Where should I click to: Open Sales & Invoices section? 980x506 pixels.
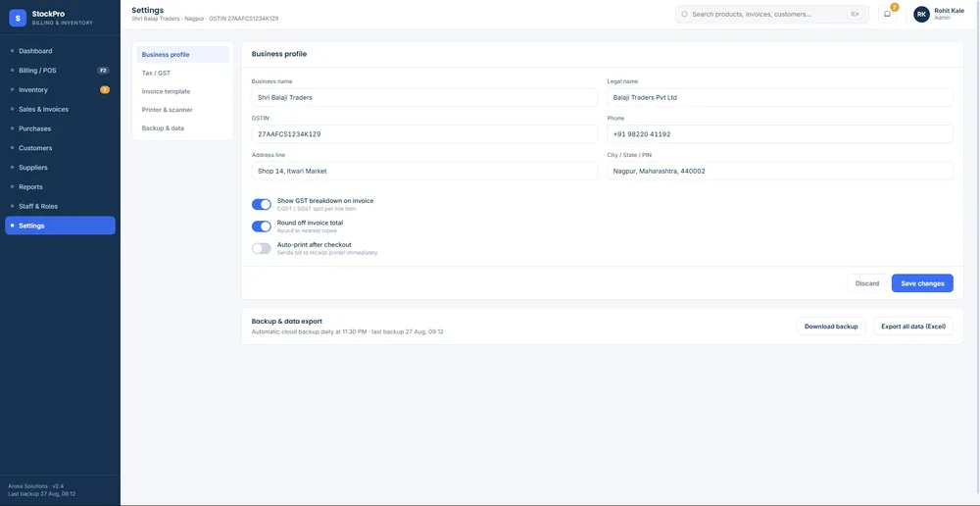60,109
